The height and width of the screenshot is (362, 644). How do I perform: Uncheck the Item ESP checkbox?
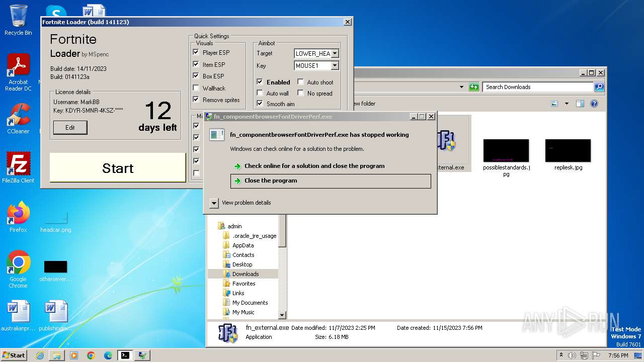tap(196, 64)
